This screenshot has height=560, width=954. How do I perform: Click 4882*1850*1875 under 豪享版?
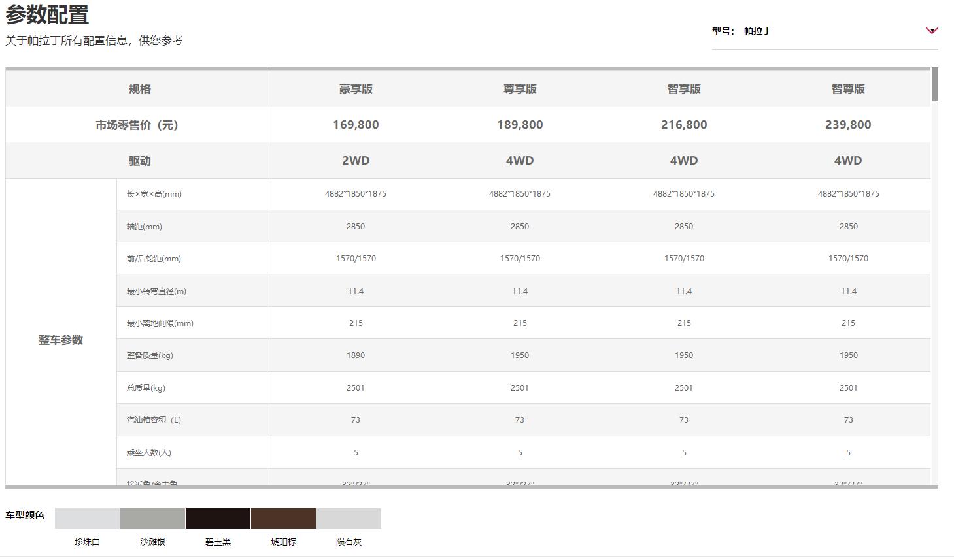point(356,194)
